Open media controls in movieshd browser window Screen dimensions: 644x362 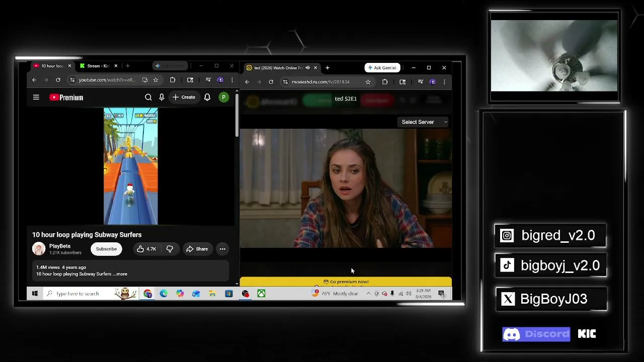point(420,82)
